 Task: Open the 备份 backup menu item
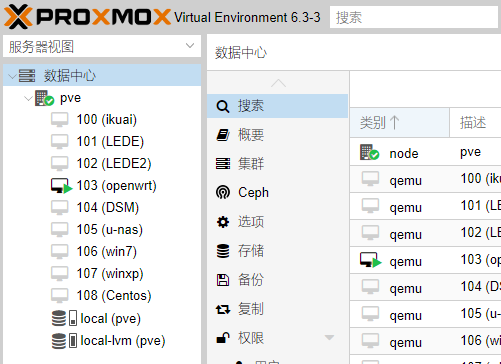[x=277, y=280]
